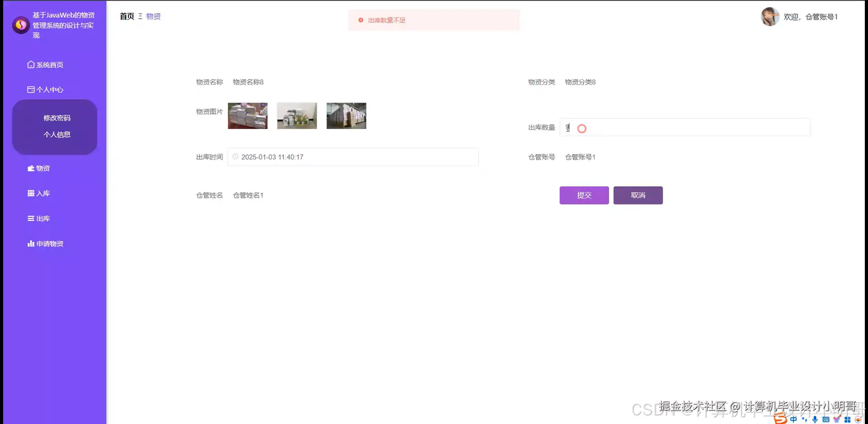Toggle Chinese/English with the 中 tray icon
Screen dimensions: 868x424
pyautogui.click(x=793, y=419)
